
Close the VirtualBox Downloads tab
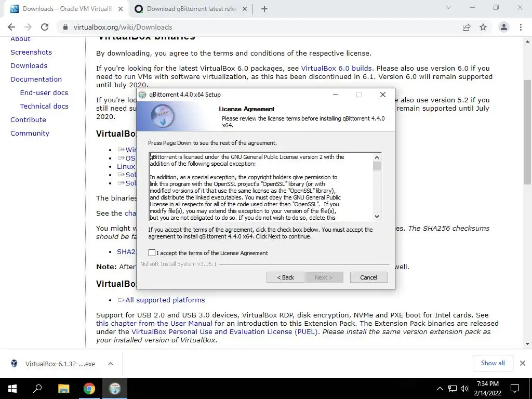click(x=121, y=9)
